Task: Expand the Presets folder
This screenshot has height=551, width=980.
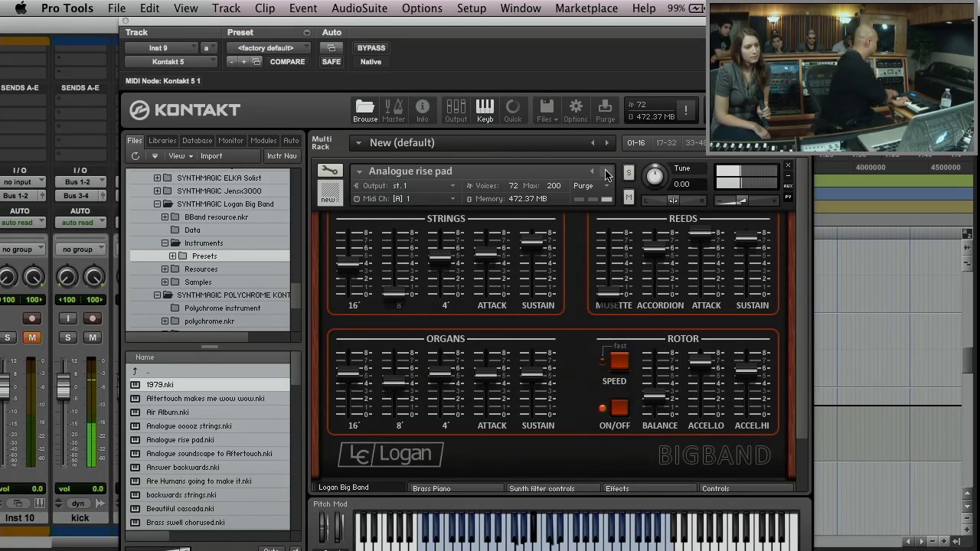Action: coord(172,256)
